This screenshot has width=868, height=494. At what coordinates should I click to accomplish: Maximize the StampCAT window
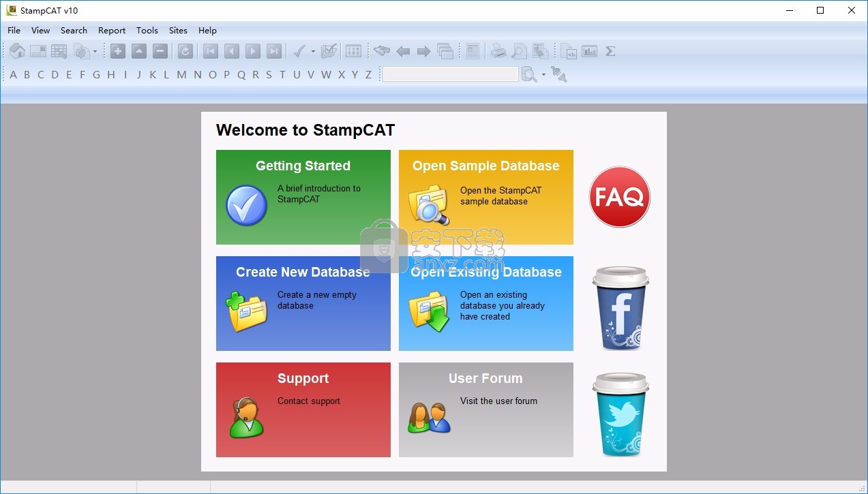[820, 10]
